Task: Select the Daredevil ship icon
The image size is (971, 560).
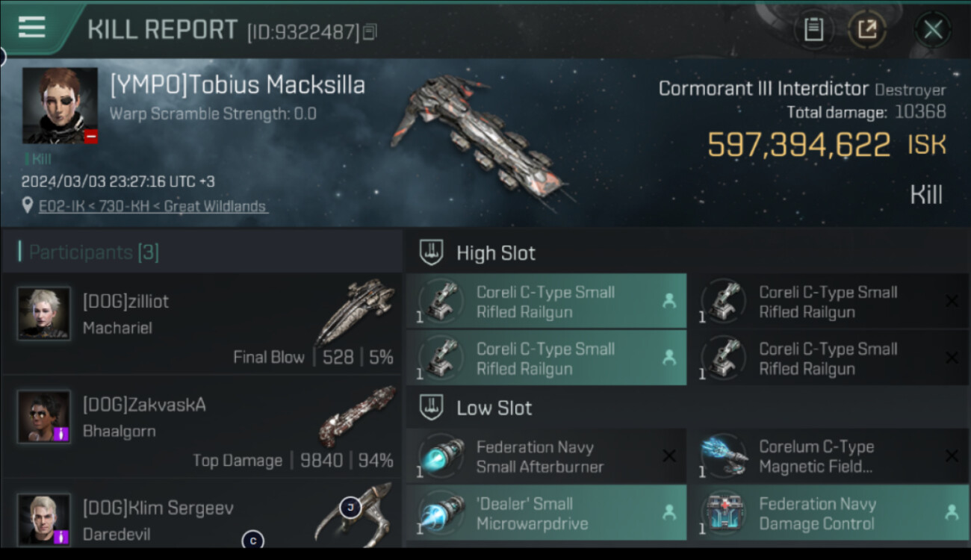Action: (353, 514)
